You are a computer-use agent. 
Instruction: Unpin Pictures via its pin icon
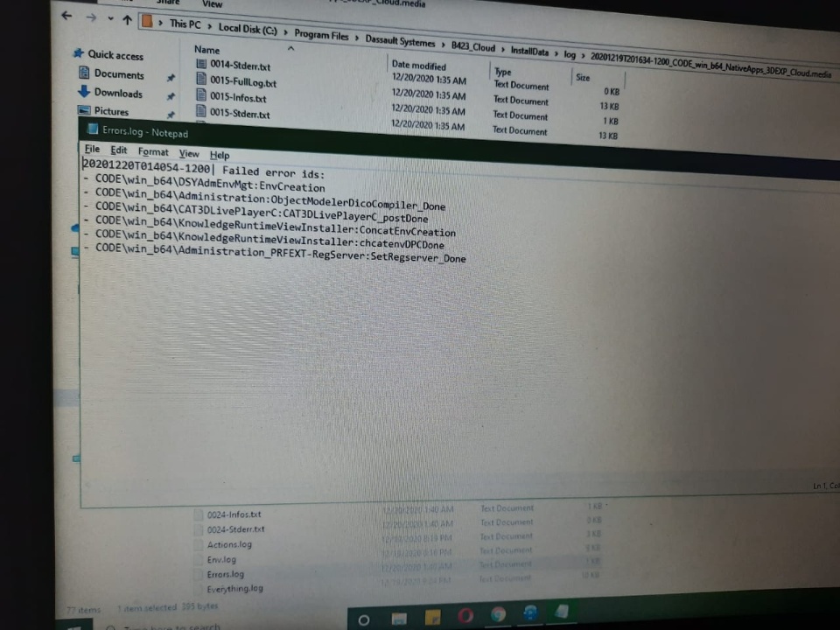(171, 115)
